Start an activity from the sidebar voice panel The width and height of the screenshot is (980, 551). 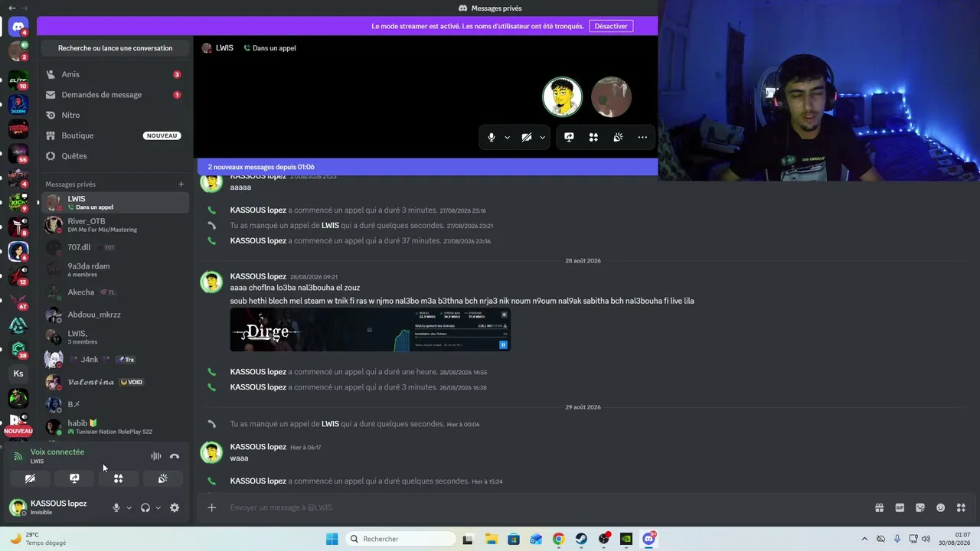[119, 478]
